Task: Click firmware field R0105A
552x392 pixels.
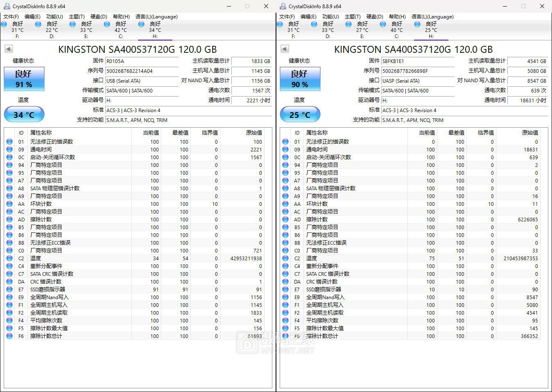Action: (142, 61)
